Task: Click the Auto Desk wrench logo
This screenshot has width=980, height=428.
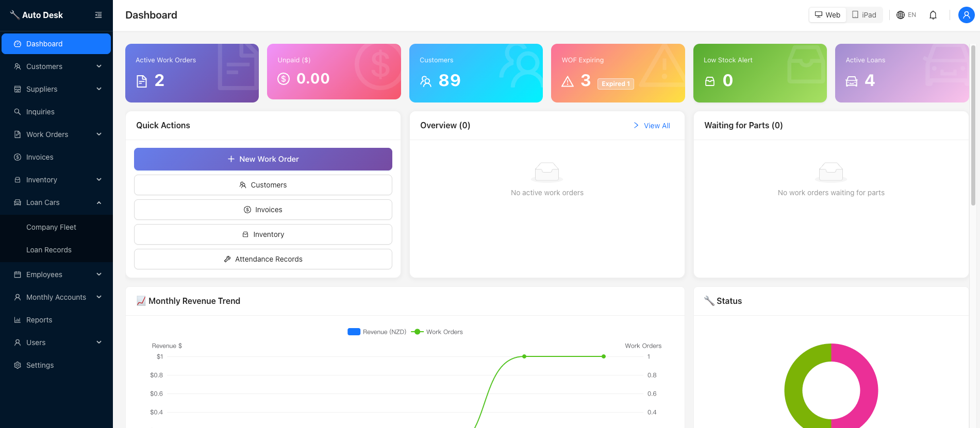Action: (x=14, y=15)
